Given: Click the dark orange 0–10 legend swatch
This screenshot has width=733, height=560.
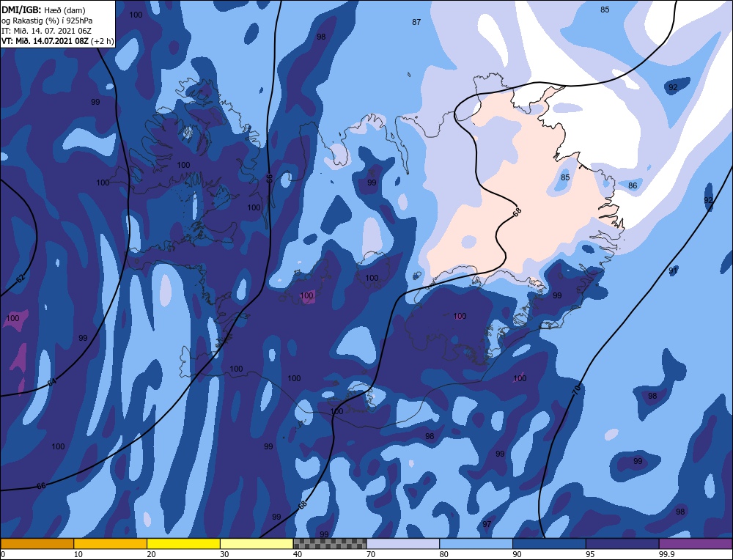Looking at the screenshot, I should click(x=37, y=544).
